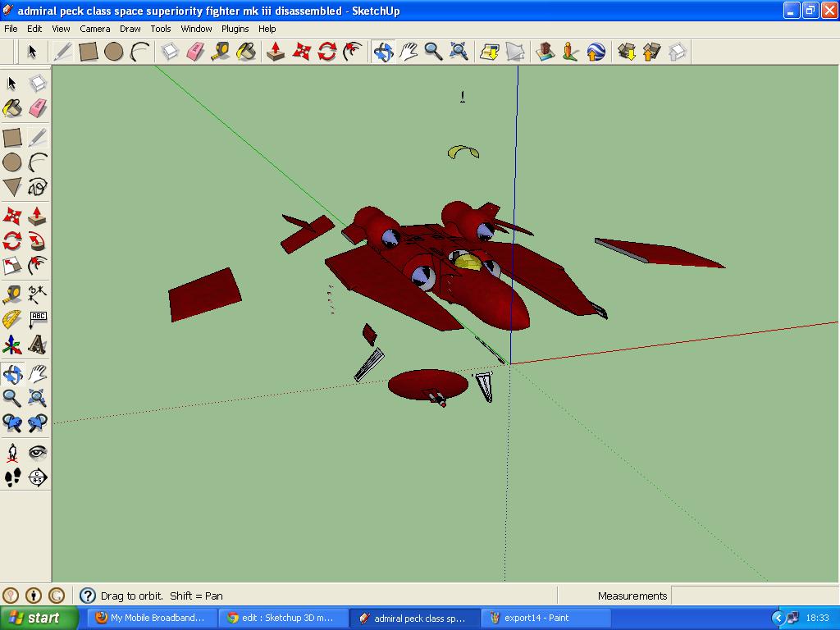Click greyed Share Component icon
The image size is (840, 630).
[x=678, y=52]
